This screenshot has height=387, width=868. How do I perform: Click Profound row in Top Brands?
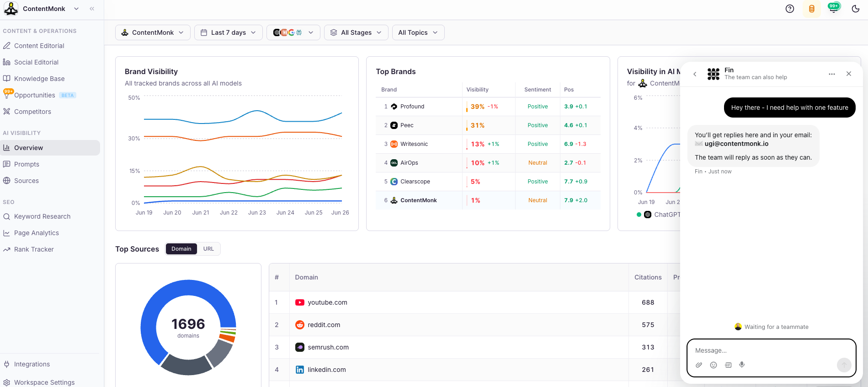point(488,107)
